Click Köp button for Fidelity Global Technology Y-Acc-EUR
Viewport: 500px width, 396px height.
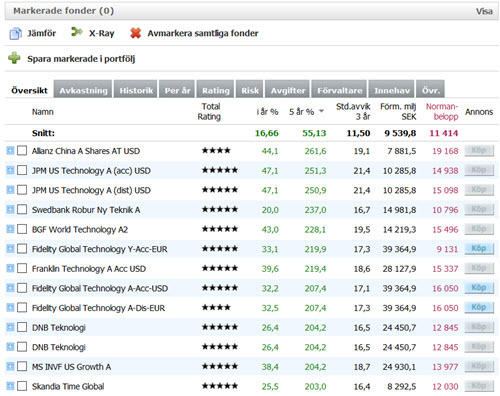479,249
